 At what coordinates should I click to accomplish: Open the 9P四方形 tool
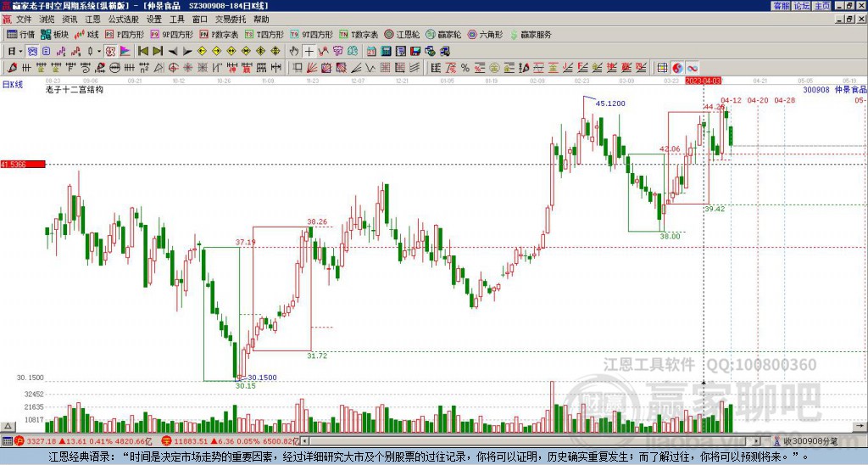tap(171, 34)
